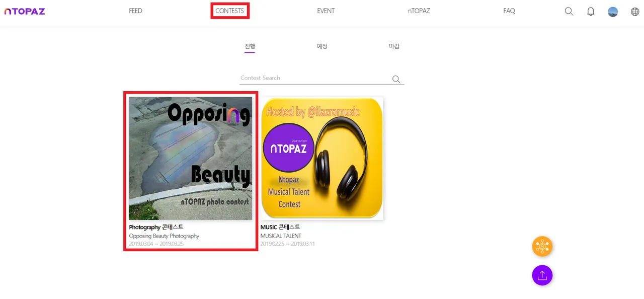Open FAQ menu item

(x=509, y=11)
